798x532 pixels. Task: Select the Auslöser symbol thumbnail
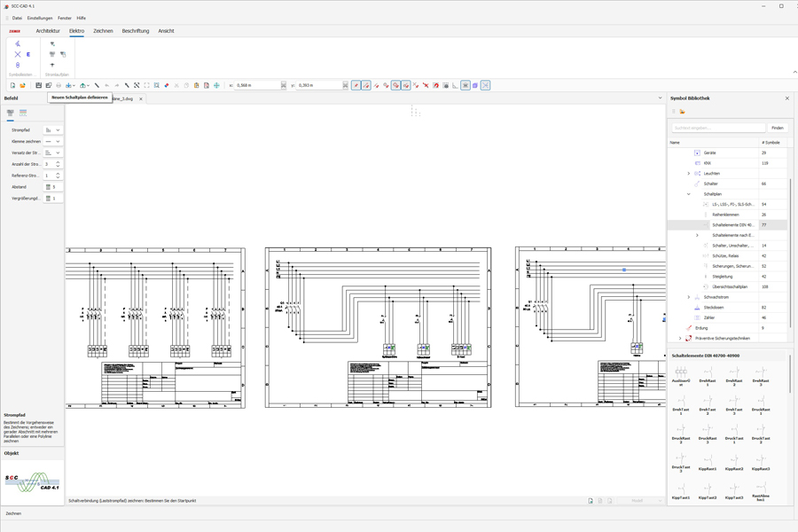click(681, 376)
